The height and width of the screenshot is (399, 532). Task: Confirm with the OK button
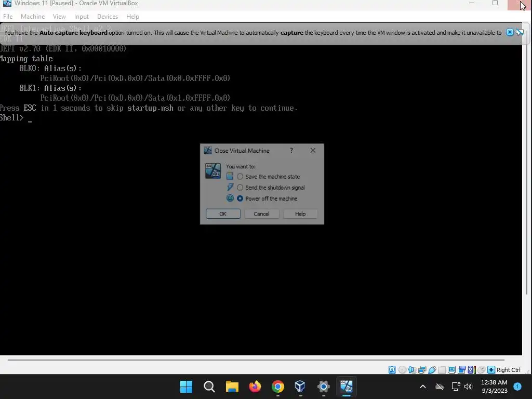(223, 214)
